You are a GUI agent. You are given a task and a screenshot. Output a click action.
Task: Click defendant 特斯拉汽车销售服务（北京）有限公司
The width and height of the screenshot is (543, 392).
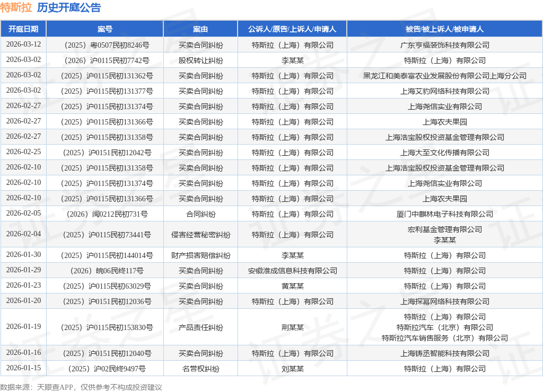tap(445, 338)
